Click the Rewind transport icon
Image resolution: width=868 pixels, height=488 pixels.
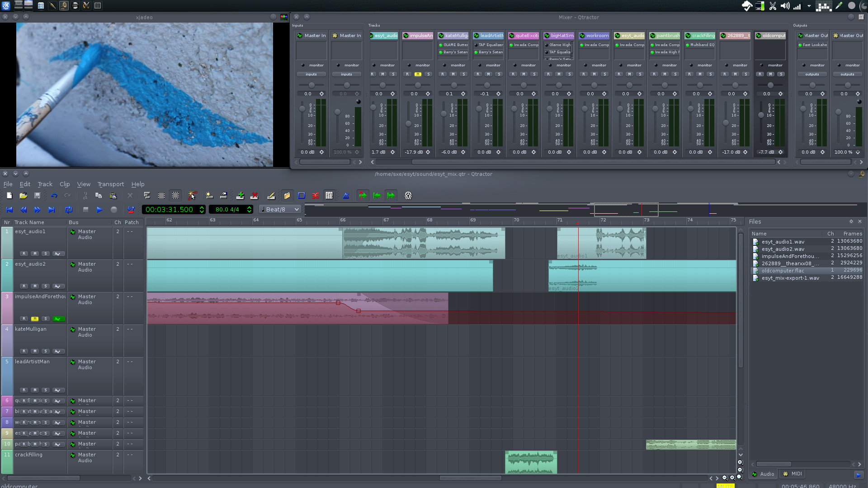(24, 210)
